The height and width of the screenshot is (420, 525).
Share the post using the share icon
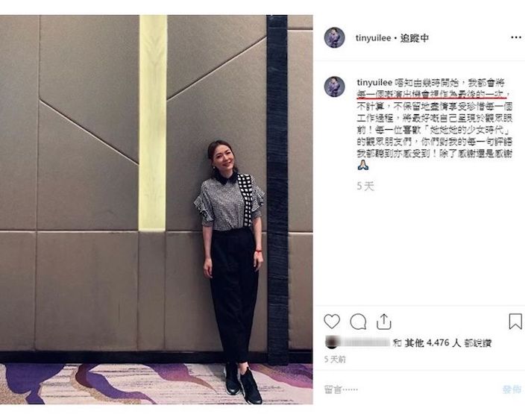(x=384, y=322)
